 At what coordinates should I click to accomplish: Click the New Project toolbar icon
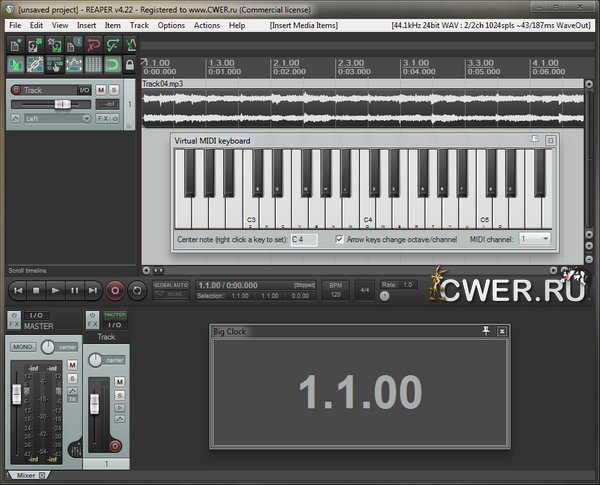pos(16,43)
